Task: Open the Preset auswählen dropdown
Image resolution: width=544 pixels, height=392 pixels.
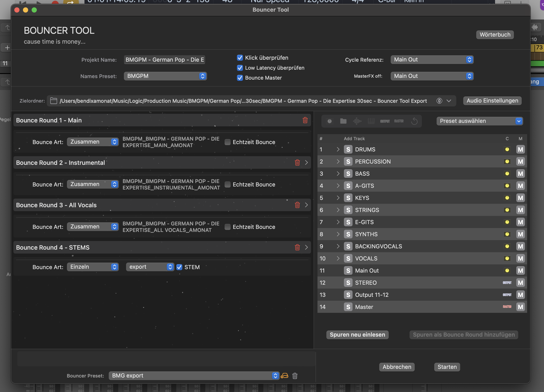Action: tap(479, 121)
